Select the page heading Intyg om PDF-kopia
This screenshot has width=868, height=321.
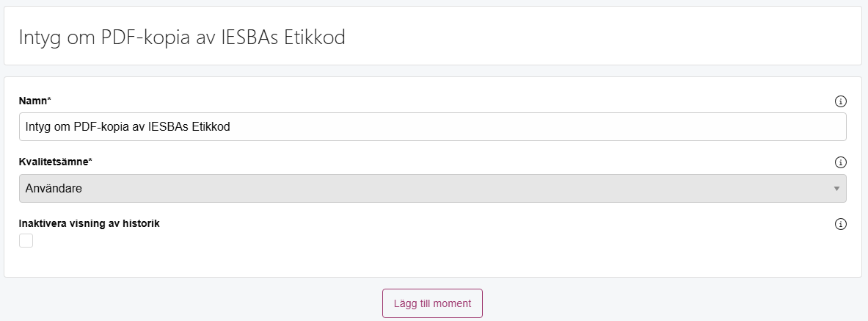[x=182, y=37]
